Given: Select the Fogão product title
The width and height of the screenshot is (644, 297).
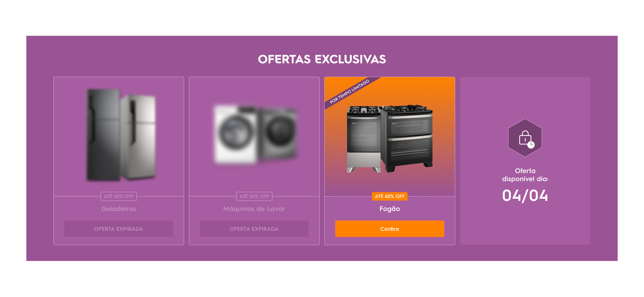Looking at the screenshot, I should 390,209.
